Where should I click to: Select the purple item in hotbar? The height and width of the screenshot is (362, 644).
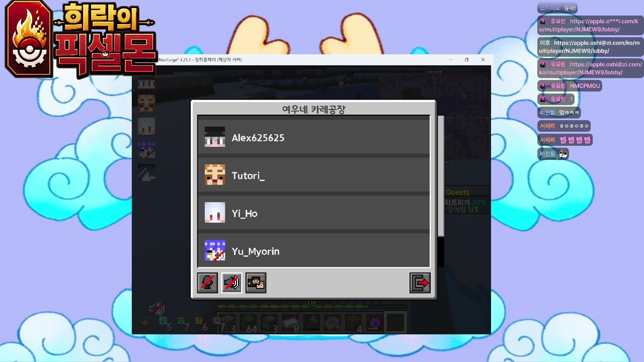click(374, 323)
